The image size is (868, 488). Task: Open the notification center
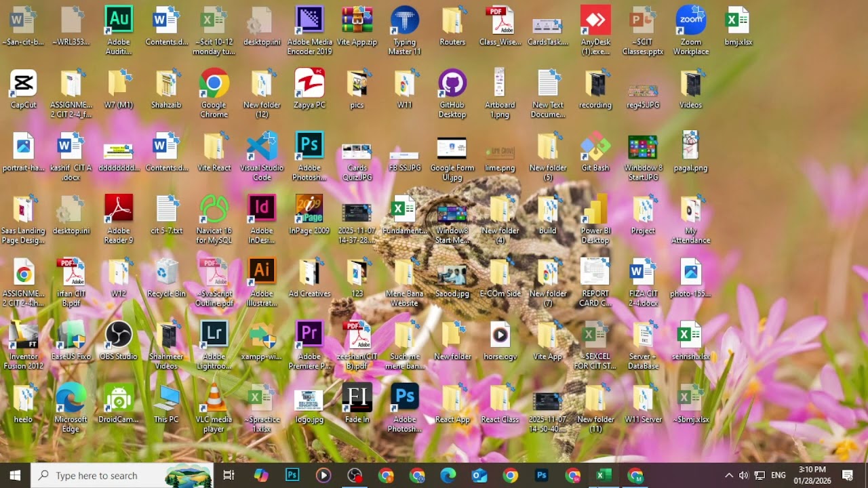point(848,476)
